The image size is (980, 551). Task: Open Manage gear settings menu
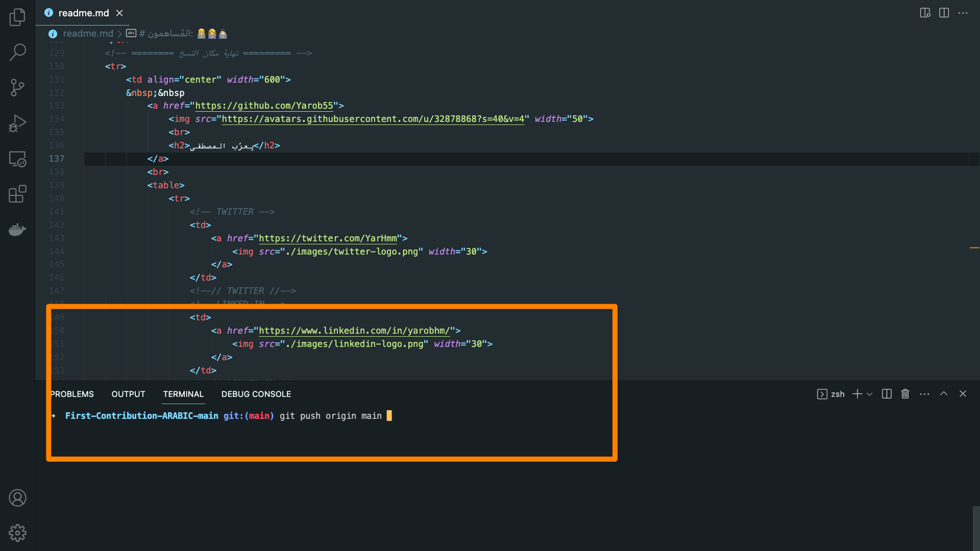17,533
